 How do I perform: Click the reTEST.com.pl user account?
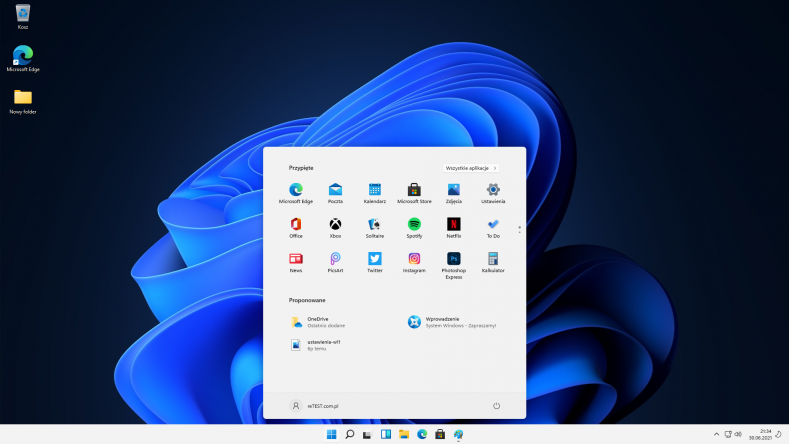[314, 406]
